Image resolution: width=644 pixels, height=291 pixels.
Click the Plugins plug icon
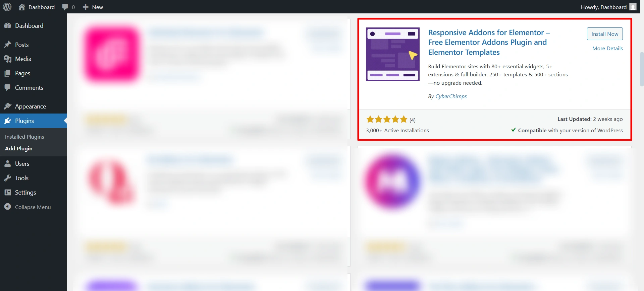(7, 121)
